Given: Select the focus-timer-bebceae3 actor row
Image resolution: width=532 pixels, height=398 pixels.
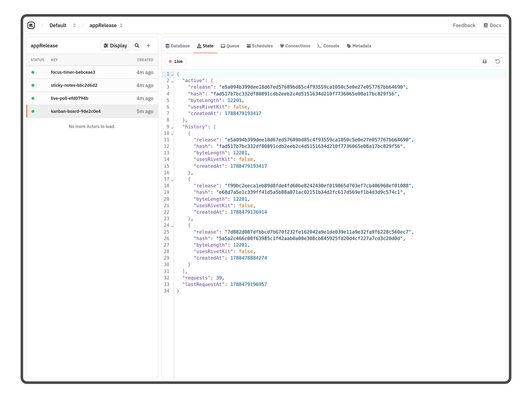Looking at the screenshot, I should pos(92,72).
